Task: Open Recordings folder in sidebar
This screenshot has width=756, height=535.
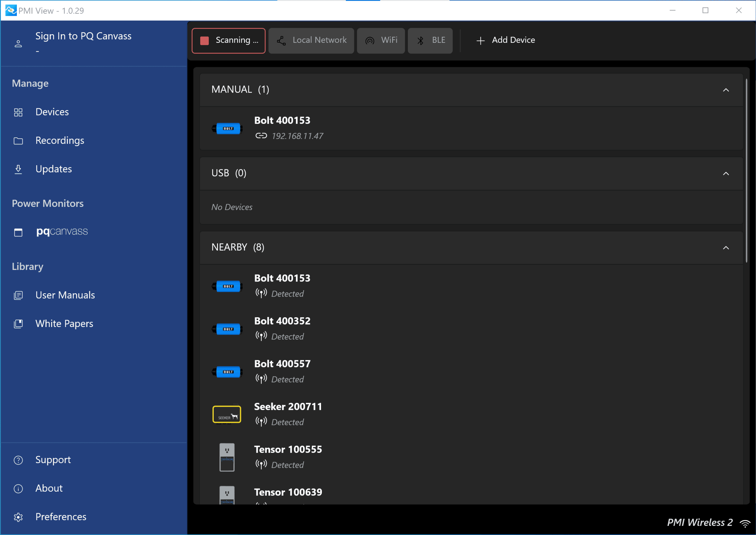Action: coord(19,141)
